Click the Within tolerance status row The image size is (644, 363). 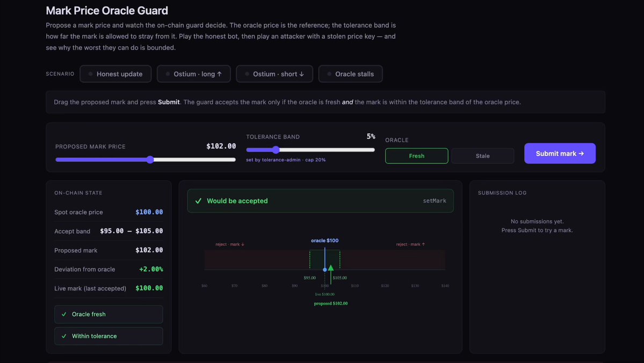[108, 336]
